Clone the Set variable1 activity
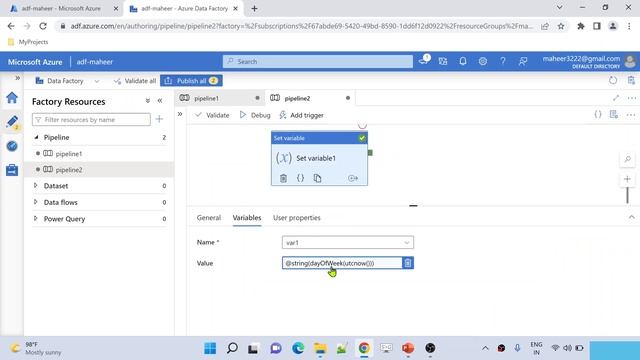 (318, 178)
